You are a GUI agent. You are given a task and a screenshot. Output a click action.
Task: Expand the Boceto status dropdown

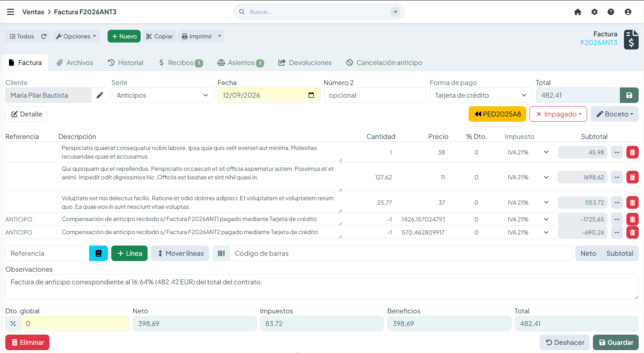tap(615, 114)
